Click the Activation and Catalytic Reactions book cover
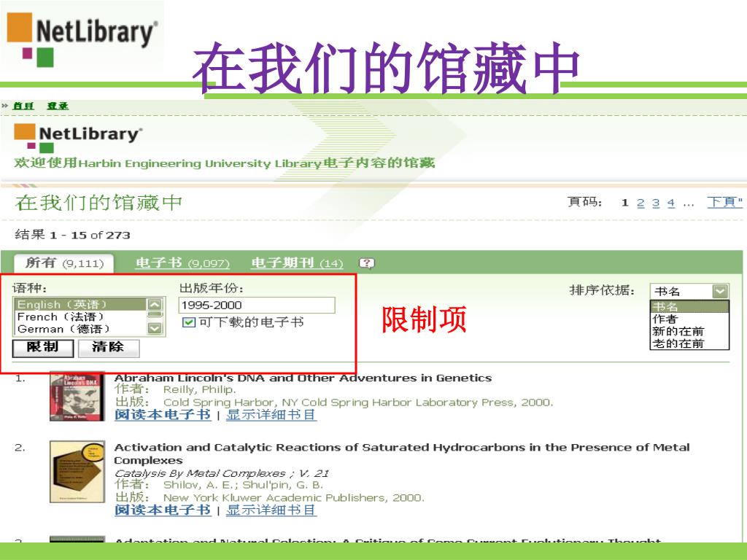Screen dimensions: 747x560 77,472
